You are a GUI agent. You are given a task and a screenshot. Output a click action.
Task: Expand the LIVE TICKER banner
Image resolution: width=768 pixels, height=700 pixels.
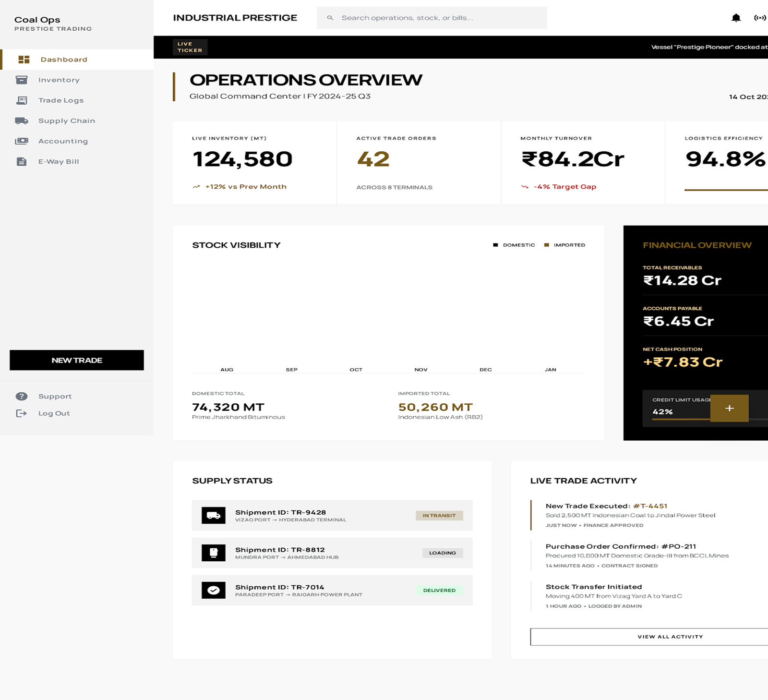click(190, 47)
